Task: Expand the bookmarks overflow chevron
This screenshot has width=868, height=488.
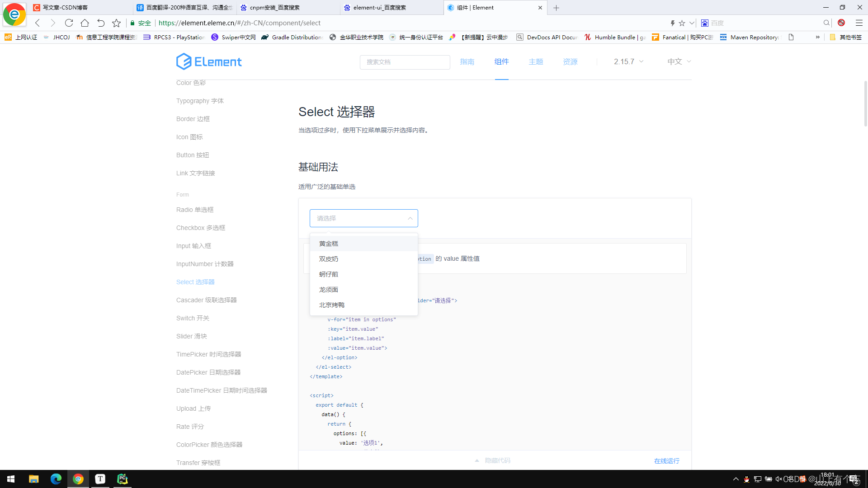Action: click(817, 38)
